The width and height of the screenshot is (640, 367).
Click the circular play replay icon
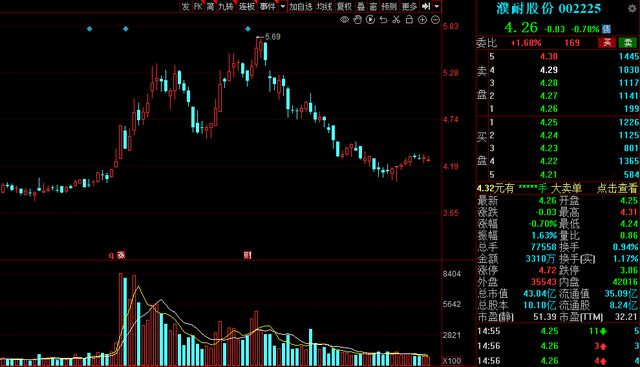pyautogui.click(x=370, y=20)
